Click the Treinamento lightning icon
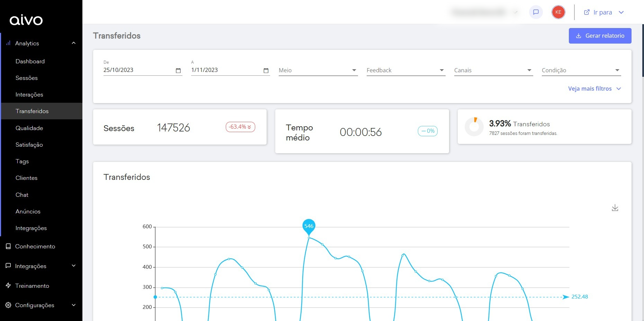 click(8, 286)
